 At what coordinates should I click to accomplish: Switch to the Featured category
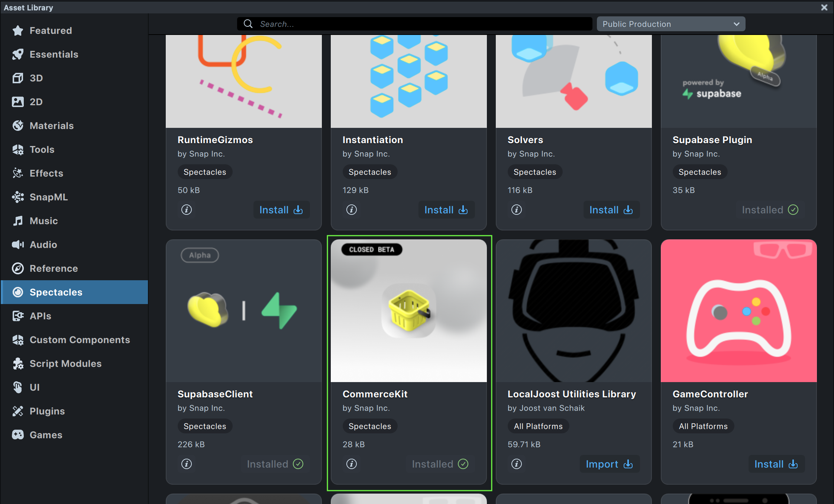coord(51,30)
